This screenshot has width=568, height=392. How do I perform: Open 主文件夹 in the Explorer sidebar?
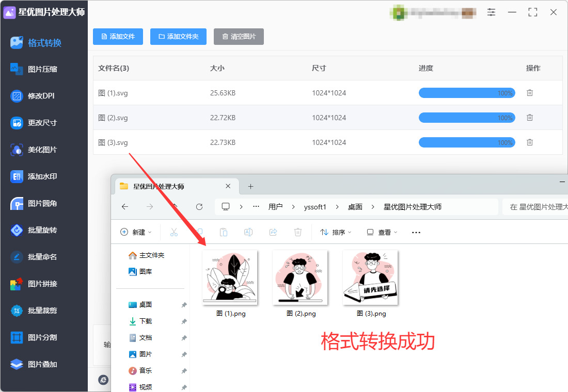click(146, 255)
